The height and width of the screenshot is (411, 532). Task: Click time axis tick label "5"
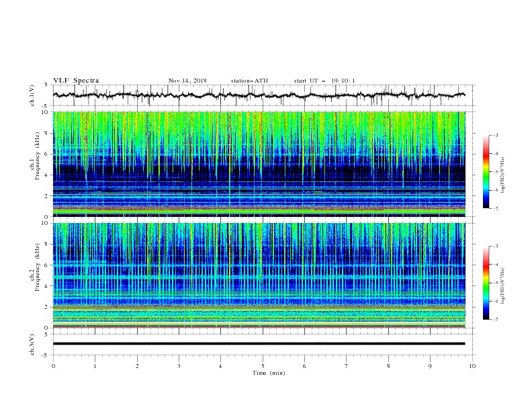click(x=263, y=366)
